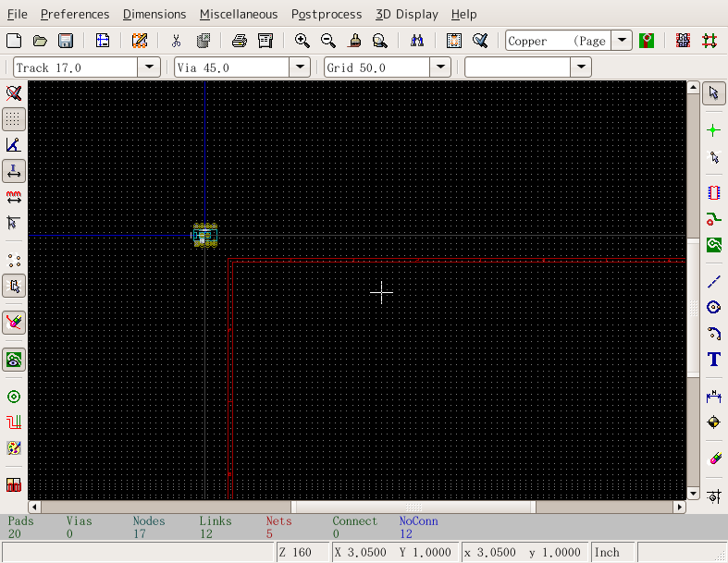The image size is (728, 563).
Task: Click the Zoom in magnifier icon
Action: (x=302, y=41)
